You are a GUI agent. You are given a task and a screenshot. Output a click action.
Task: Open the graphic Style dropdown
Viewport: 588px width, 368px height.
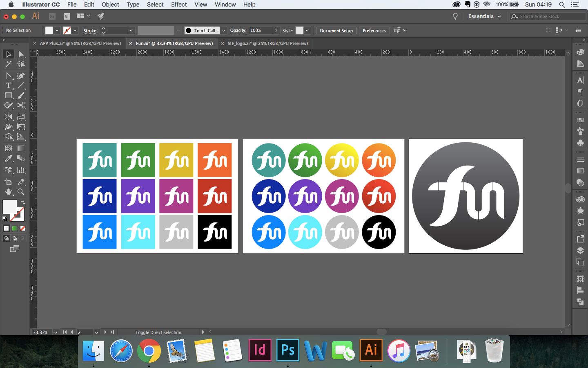(307, 31)
